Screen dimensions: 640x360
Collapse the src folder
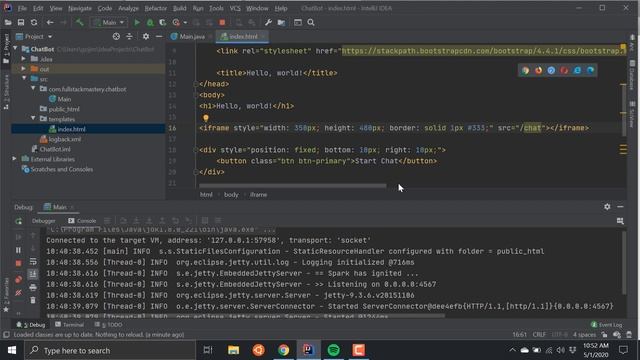coord(24,79)
